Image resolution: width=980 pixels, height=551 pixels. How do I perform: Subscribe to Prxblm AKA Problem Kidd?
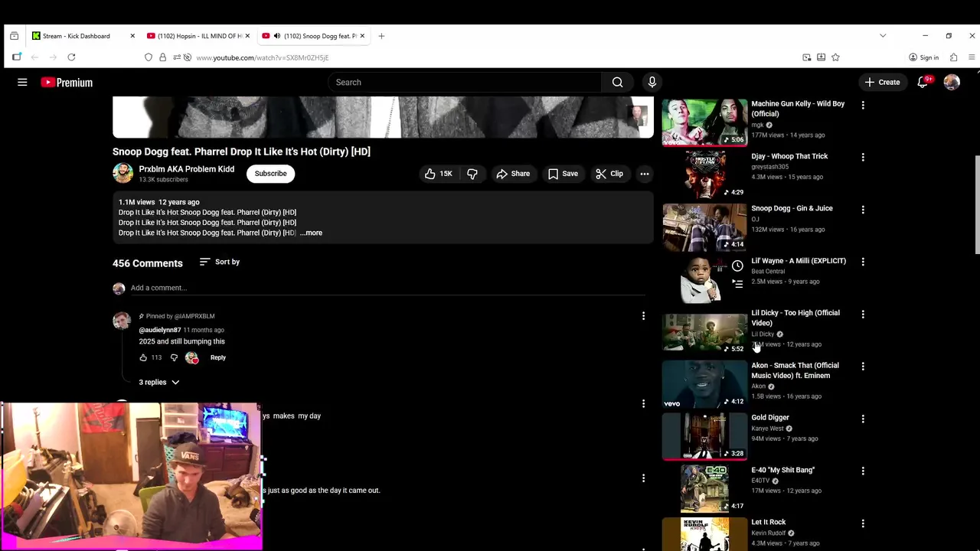pyautogui.click(x=270, y=174)
